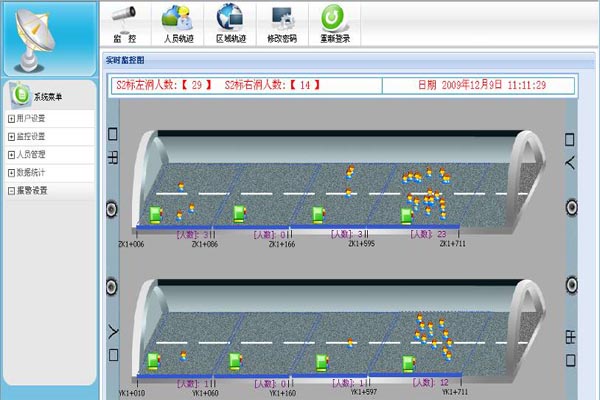Click the green 重新登录 re-login icon

pyautogui.click(x=334, y=18)
